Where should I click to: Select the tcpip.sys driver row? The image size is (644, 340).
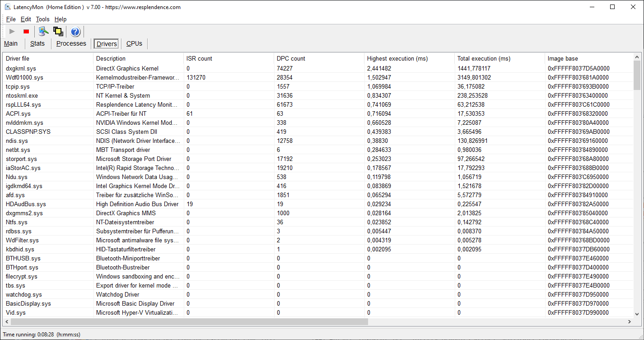(x=318, y=86)
